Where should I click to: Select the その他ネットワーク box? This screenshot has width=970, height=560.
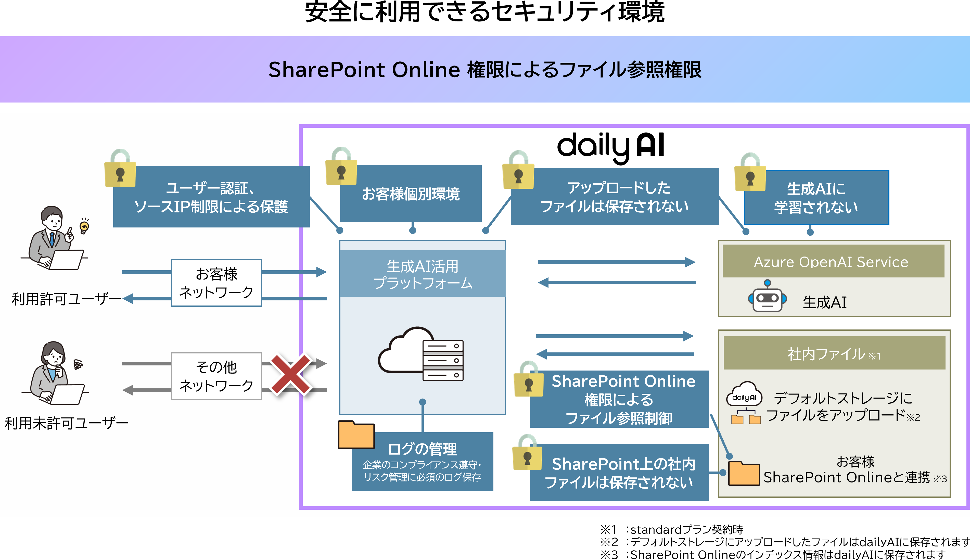pos(216,376)
